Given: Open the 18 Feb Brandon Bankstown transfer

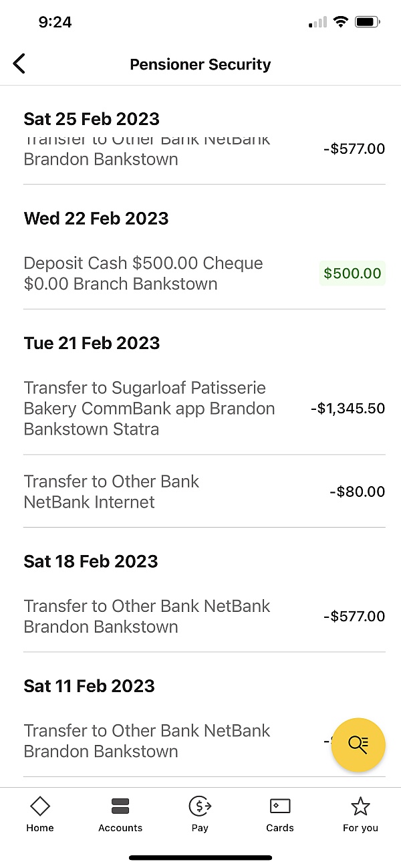Looking at the screenshot, I should pyautogui.click(x=147, y=616).
